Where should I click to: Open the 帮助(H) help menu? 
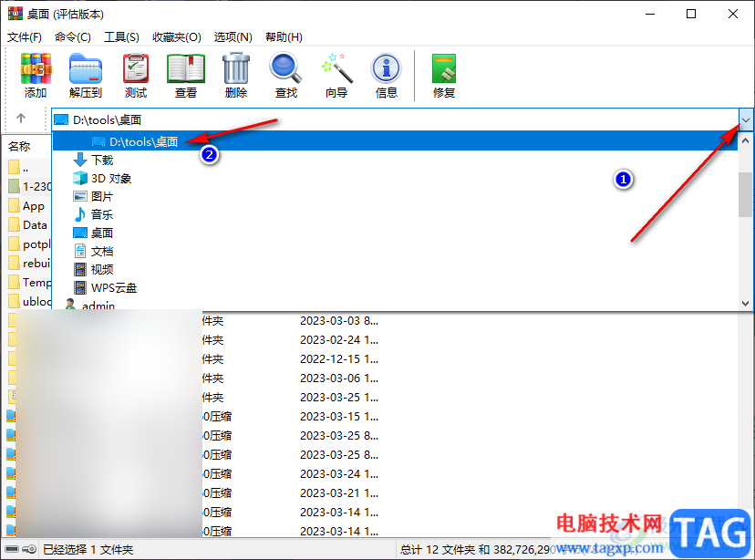284,37
